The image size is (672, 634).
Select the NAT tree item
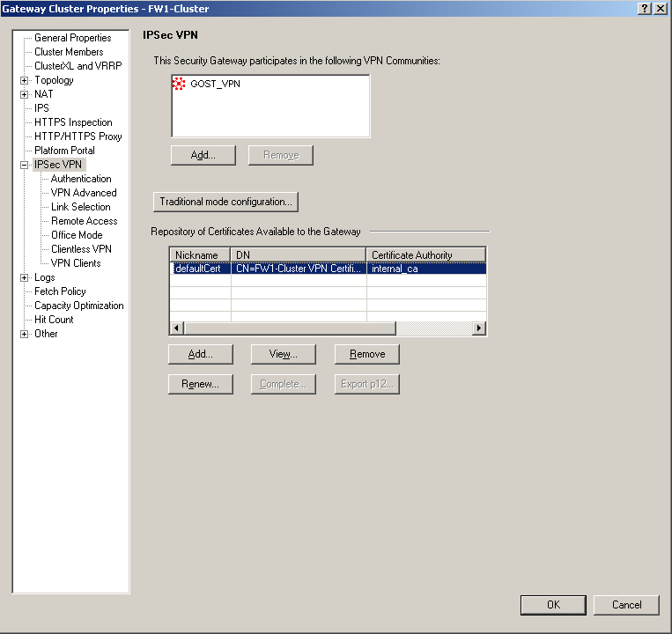click(44, 94)
